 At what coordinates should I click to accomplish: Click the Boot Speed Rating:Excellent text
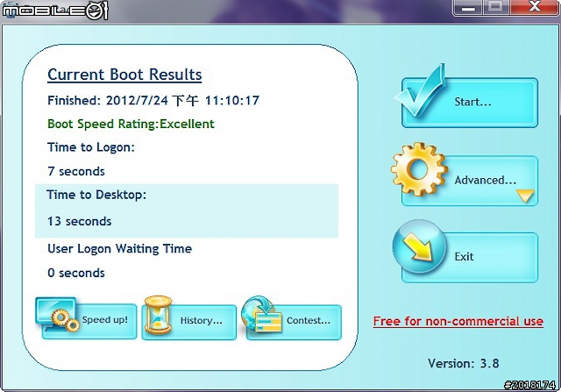point(131,124)
